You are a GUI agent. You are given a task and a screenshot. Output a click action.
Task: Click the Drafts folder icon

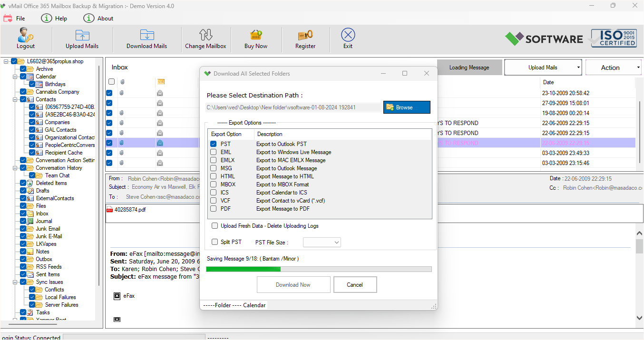[x=30, y=191]
